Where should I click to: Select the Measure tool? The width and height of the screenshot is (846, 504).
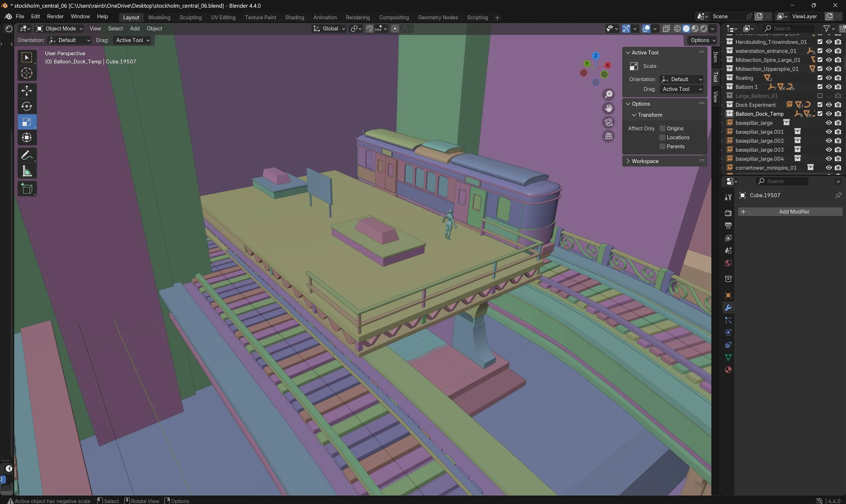click(27, 171)
